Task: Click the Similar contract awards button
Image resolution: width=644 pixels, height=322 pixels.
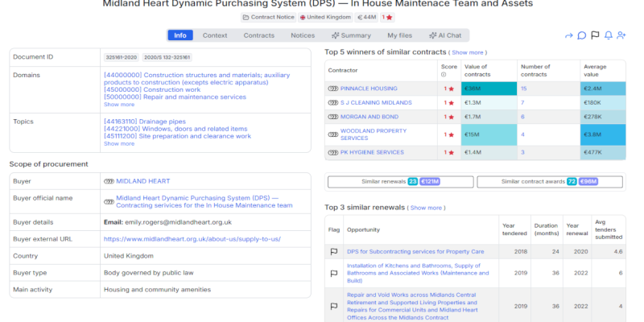Action: 550,182
